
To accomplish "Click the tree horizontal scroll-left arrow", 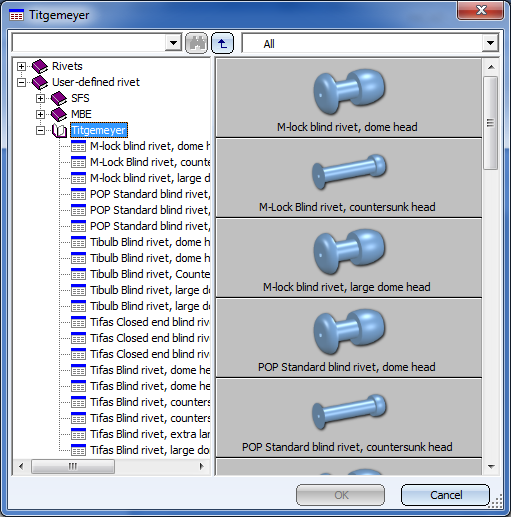I will click(x=21, y=466).
